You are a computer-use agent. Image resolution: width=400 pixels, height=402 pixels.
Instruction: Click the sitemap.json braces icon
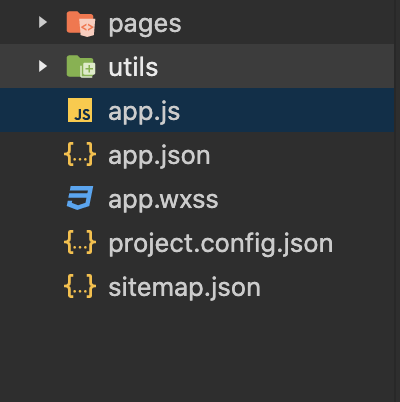(x=80, y=286)
